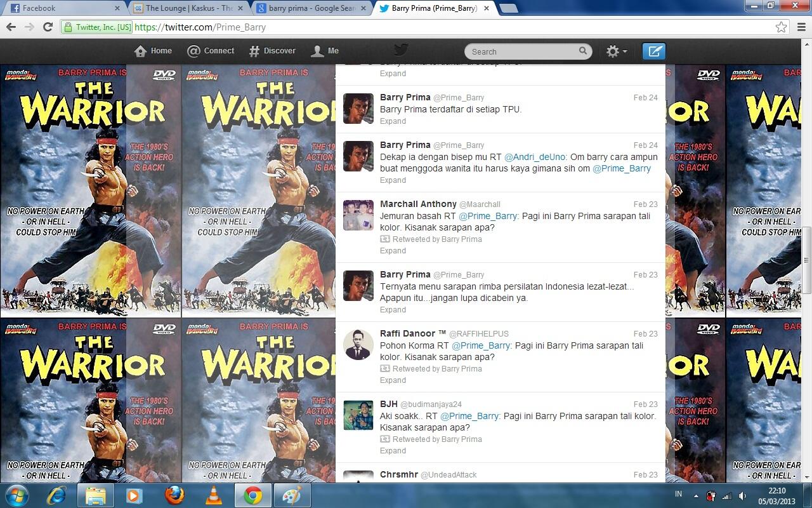This screenshot has height=508, width=812.
Task: Click the retweet icon on Marchall Anthony's tweet
Action: pyautogui.click(x=385, y=239)
